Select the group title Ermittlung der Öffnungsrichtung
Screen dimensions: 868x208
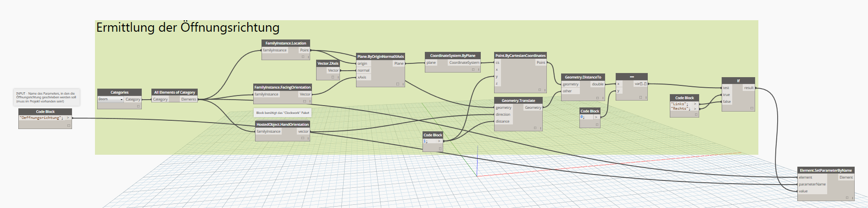[188, 28]
